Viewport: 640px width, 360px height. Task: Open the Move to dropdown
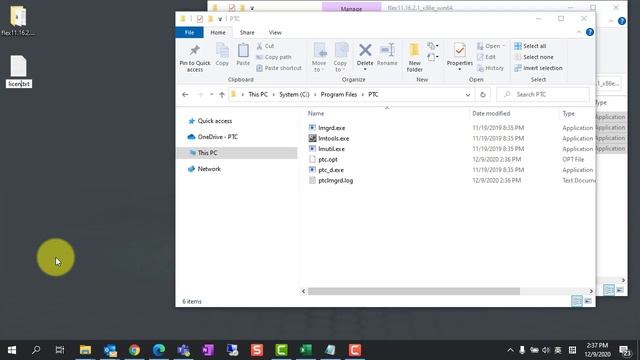pos(319,58)
